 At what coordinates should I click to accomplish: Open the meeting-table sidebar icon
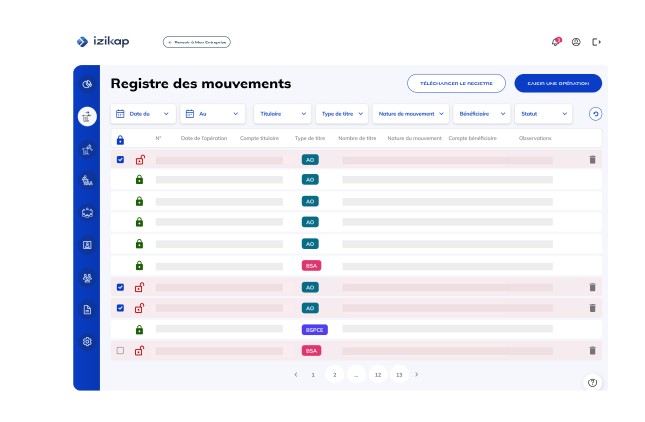click(87, 213)
